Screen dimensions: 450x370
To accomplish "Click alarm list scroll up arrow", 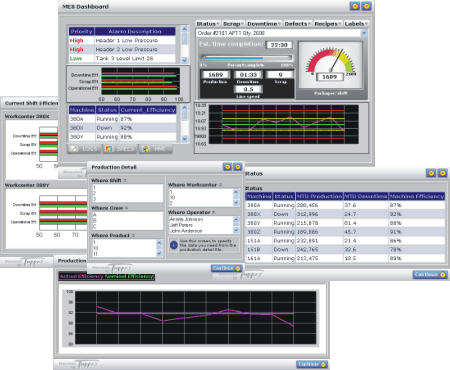I will pyautogui.click(x=184, y=29).
